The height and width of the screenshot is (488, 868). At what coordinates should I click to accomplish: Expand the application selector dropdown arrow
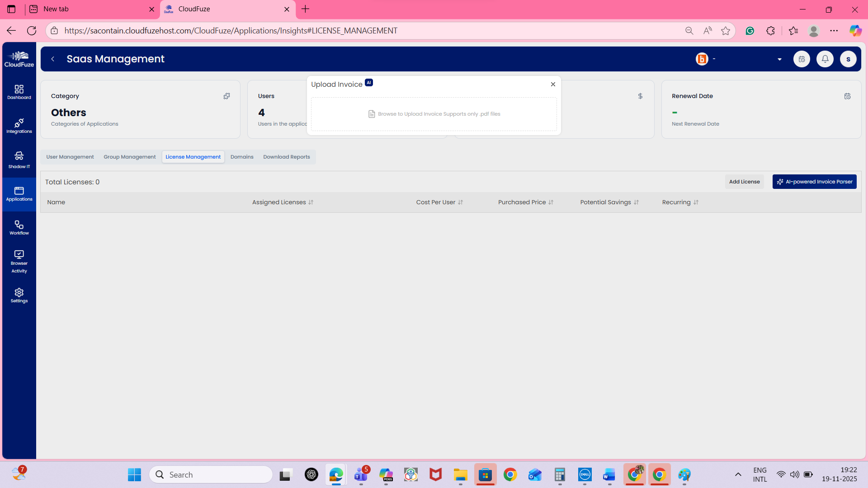click(779, 59)
